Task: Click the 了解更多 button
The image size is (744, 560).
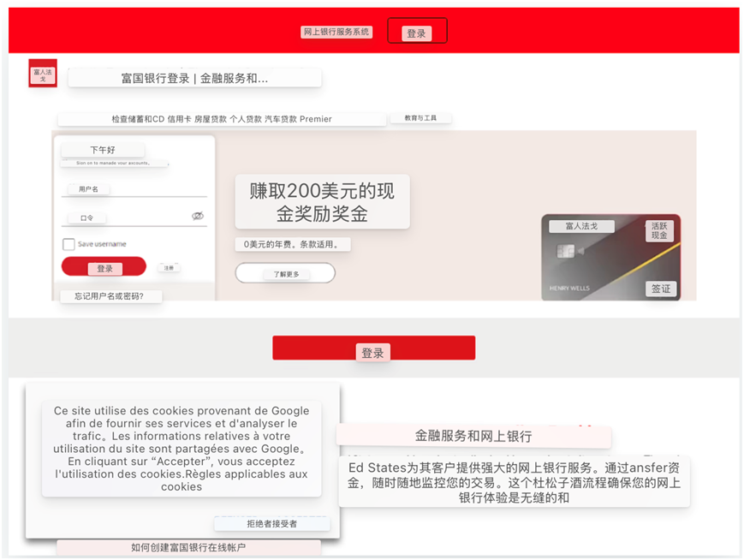Action: click(285, 273)
